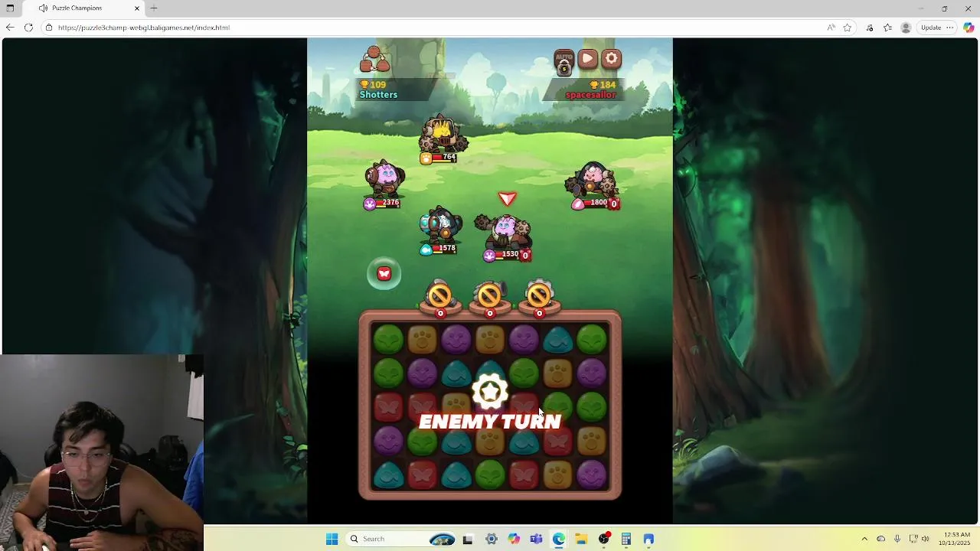Target the enemy with 1530 HP

click(x=504, y=230)
